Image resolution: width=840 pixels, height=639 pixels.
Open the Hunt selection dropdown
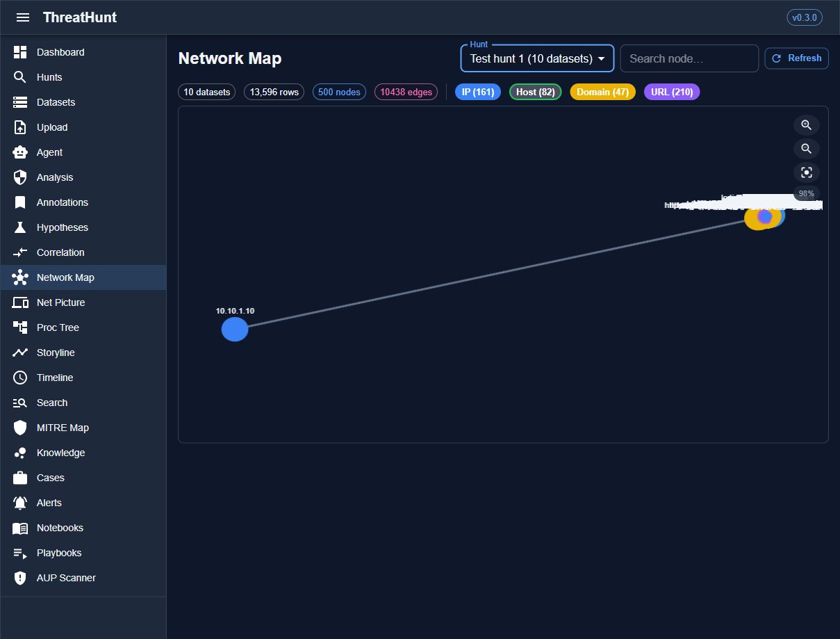click(x=537, y=58)
